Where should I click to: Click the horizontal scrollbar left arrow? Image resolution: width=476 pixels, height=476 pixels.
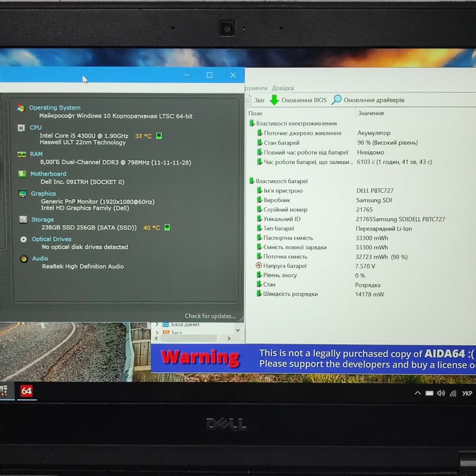(x=157, y=338)
